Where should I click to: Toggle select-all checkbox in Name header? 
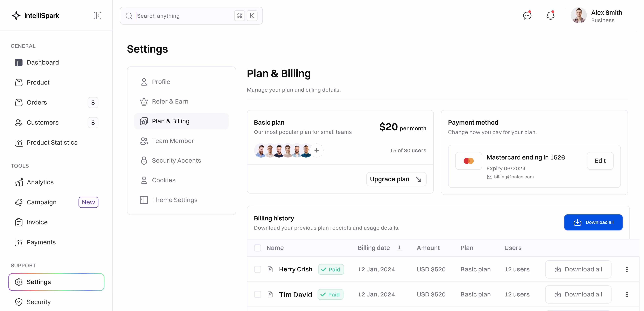click(x=257, y=248)
